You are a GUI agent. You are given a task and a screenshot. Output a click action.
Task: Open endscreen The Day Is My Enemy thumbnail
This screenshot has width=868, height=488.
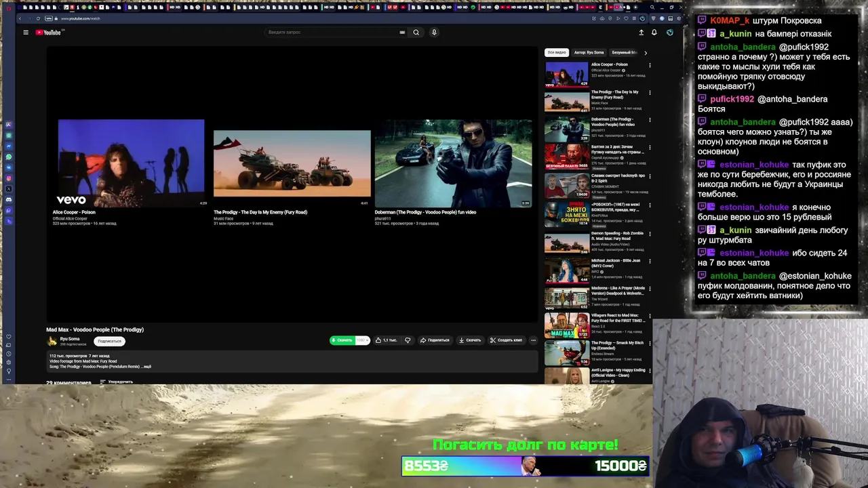coord(292,163)
